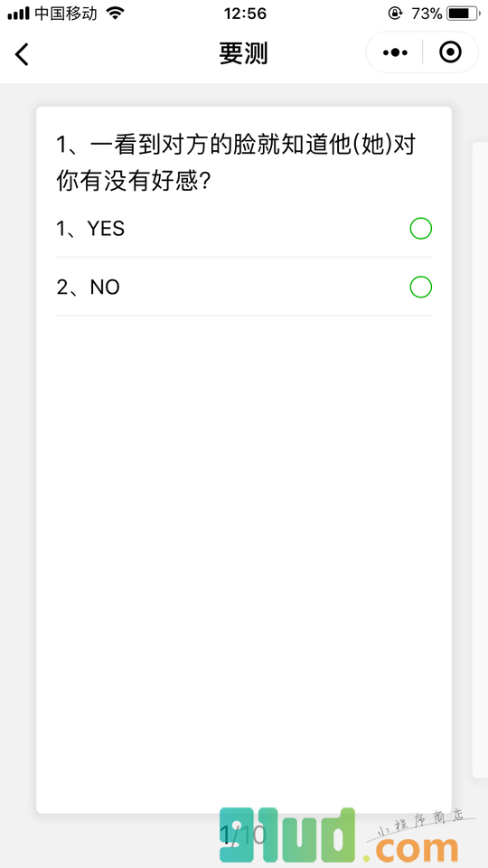Viewport: 488px width, 868px height.
Task: Tap the 1/10 progress indicator
Action: 244,835
